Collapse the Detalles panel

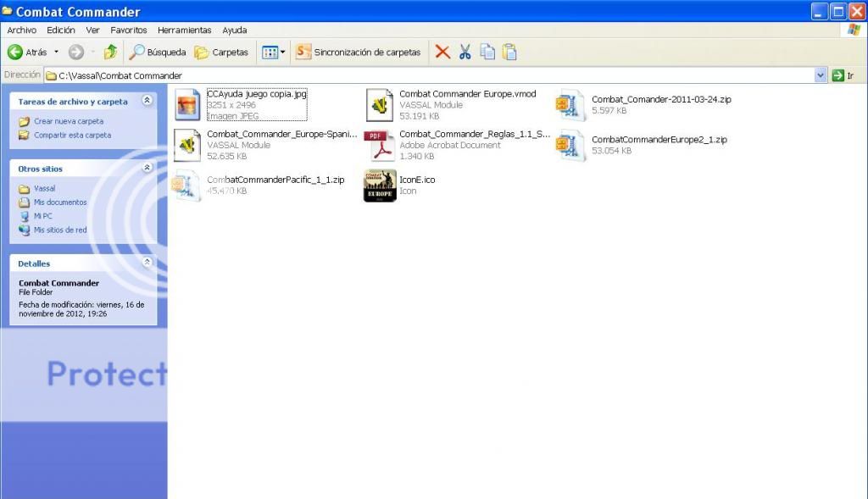point(147,263)
